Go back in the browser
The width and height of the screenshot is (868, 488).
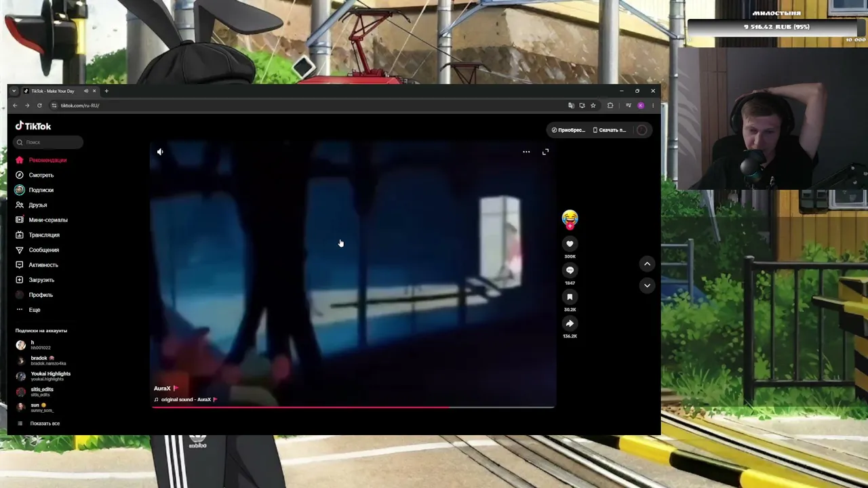(x=15, y=106)
